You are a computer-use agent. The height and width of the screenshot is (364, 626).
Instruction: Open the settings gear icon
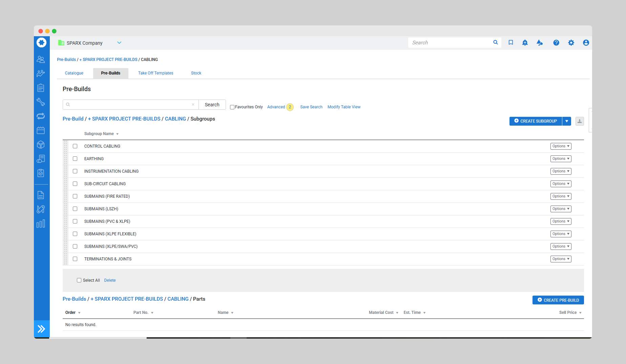[x=571, y=43]
